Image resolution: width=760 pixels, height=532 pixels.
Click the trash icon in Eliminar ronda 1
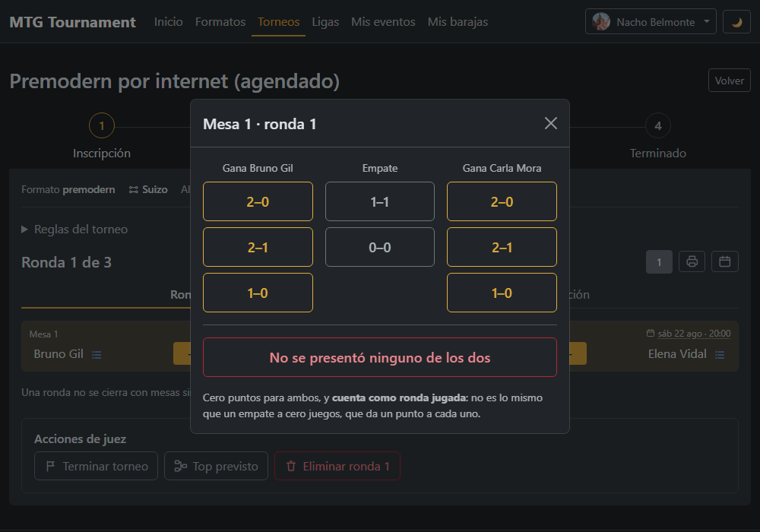(291, 466)
